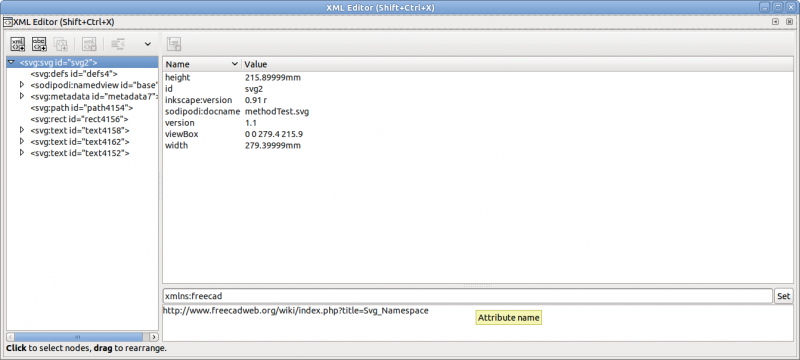The height and width of the screenshot is (360, 800).
Task: Click the Duplicate node icon
Action: click(x=61, y=44)
